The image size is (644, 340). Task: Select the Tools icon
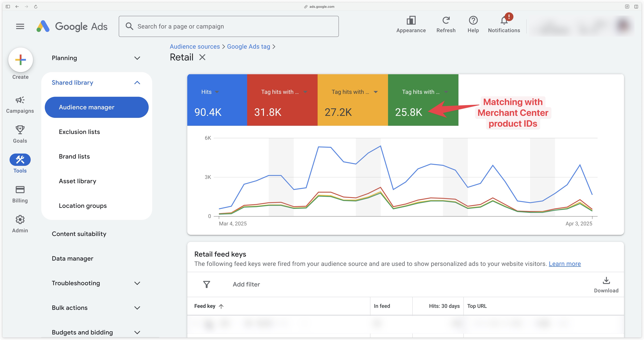click(20, 159)
